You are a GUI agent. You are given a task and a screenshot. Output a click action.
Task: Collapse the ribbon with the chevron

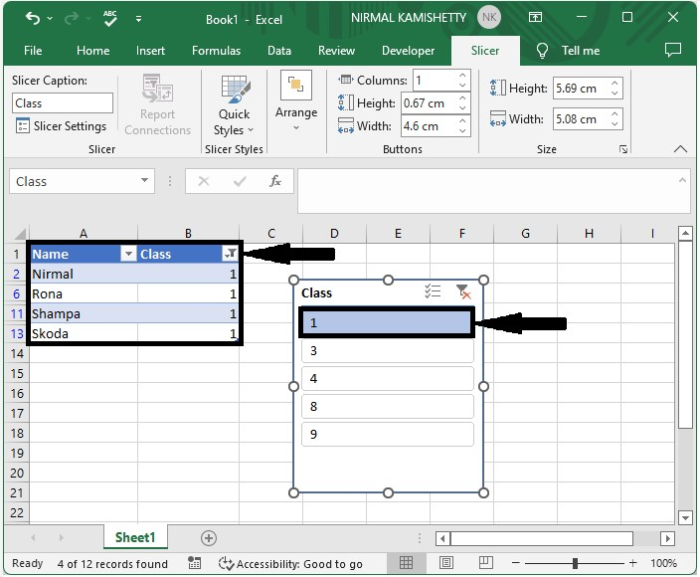pos(680,149)
